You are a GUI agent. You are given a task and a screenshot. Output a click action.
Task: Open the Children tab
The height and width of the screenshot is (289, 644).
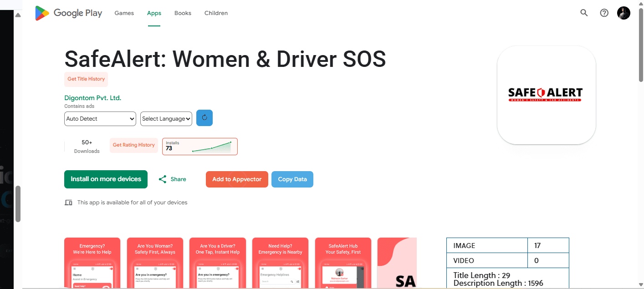click(x=216, y=13)
